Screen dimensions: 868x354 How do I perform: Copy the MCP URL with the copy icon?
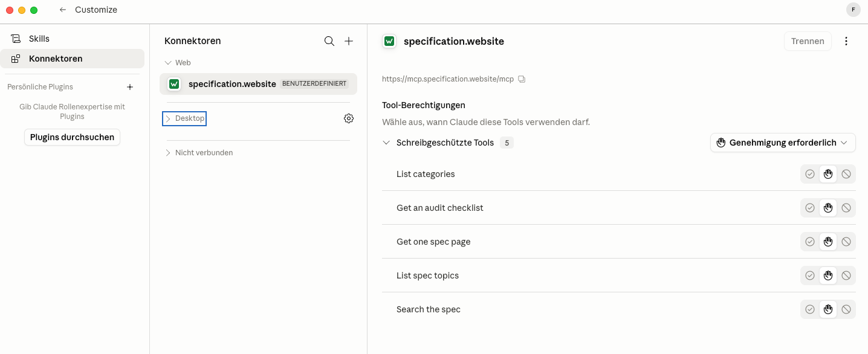click(x=522, y=79)
